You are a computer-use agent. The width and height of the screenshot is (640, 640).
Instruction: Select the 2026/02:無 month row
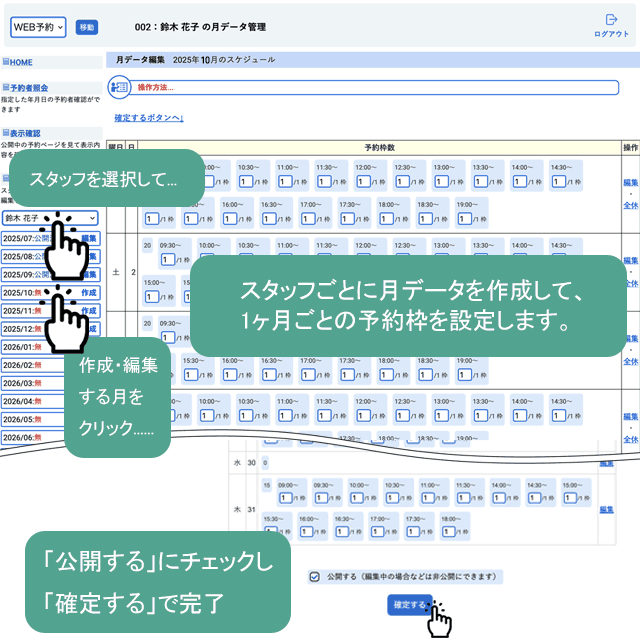pyautogui.click(x=33, y=365)
